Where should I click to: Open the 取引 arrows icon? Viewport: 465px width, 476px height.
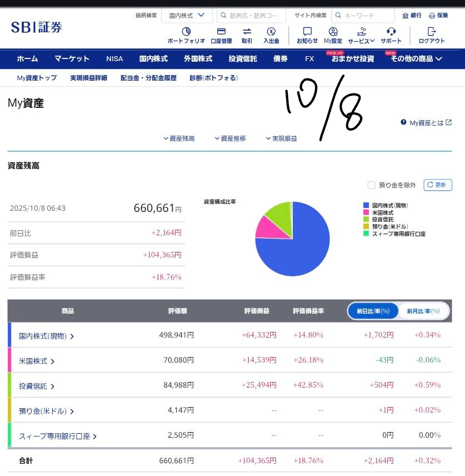tap(247, 32)
